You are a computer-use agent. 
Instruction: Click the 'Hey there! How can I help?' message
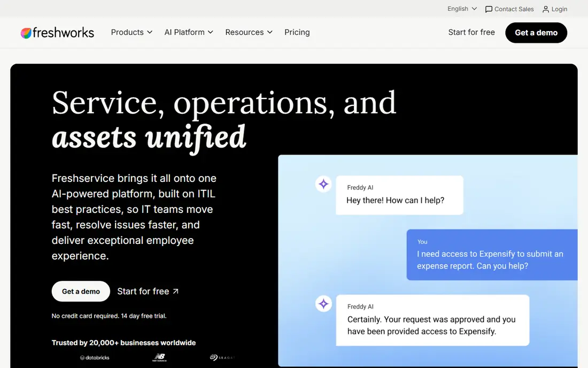click(x=395, y=201)
